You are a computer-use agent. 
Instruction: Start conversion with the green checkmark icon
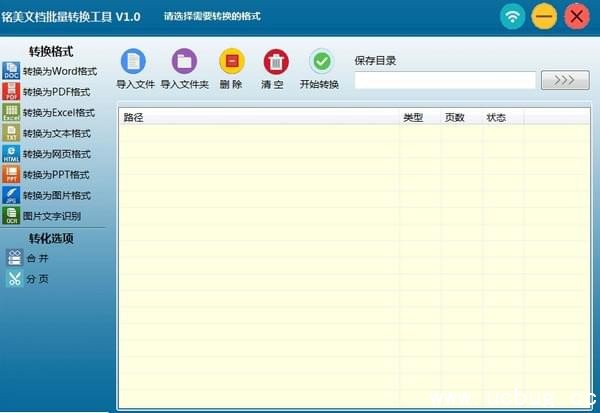[x=321, y=62]
